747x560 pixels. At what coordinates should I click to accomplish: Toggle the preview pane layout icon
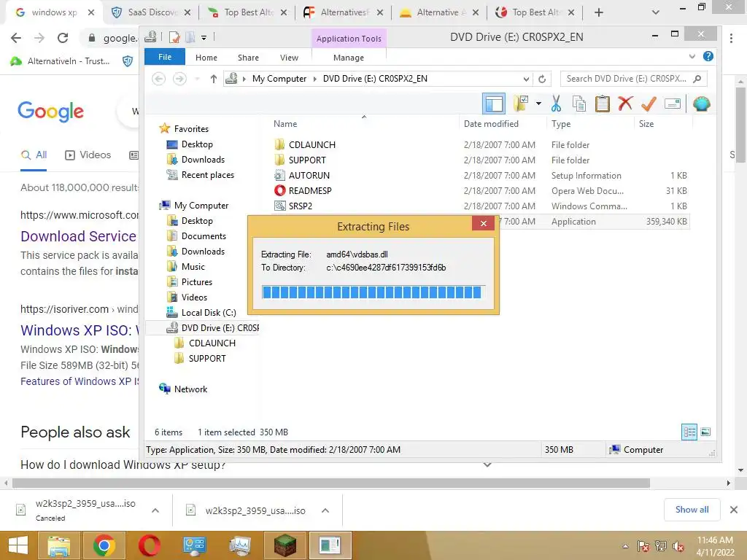click(494, 104)
